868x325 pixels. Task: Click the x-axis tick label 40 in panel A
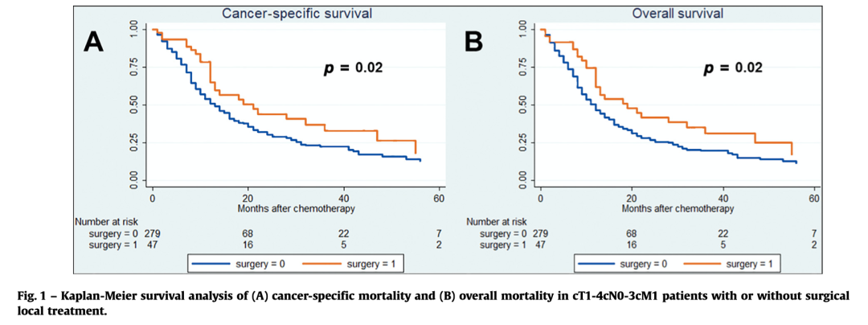343,197
